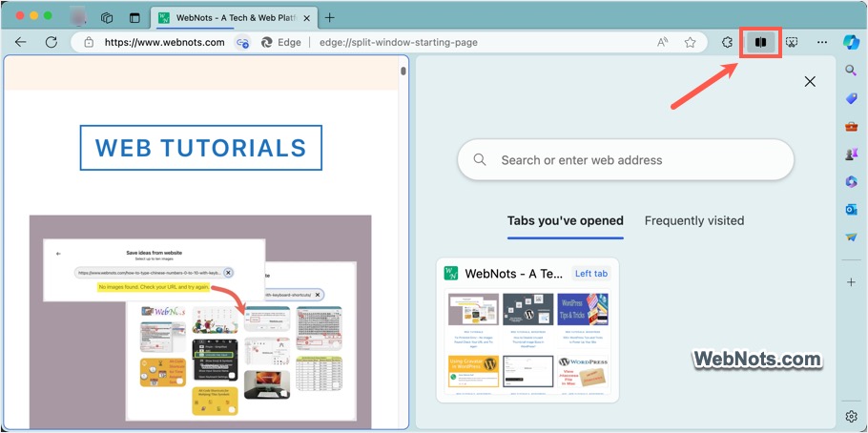
Task: Open sidebar settings gear
Action: [852, 417]
